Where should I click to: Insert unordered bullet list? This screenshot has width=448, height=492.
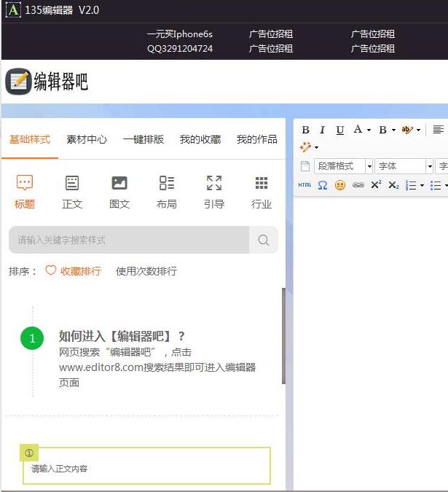point(436,185)
